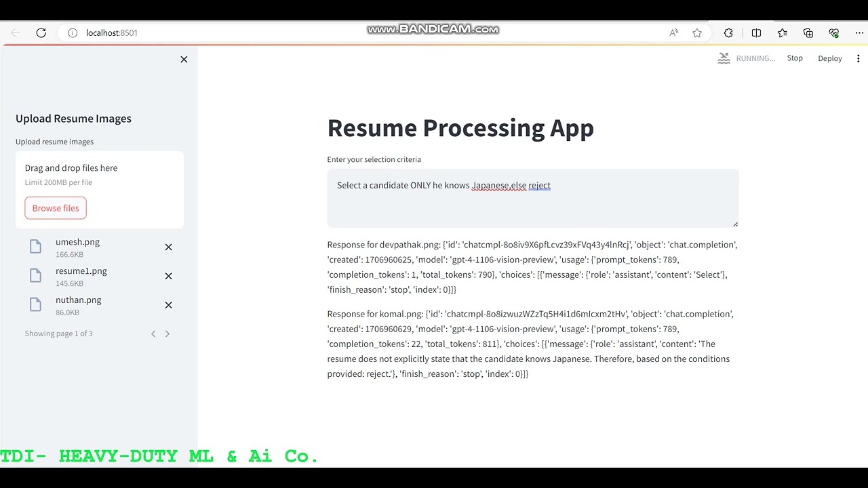868x488 pixels.
Task: Add page to favorites with star icon
Action: pos(697,33)
